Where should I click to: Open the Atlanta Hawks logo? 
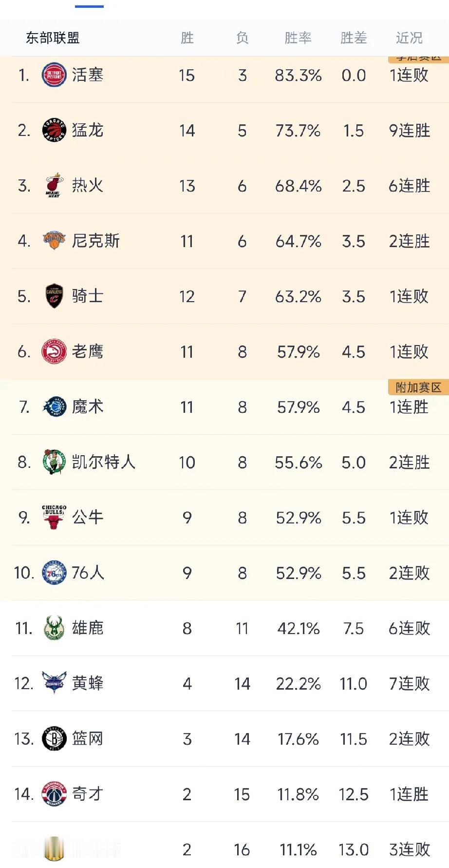[x=54, y=351]
